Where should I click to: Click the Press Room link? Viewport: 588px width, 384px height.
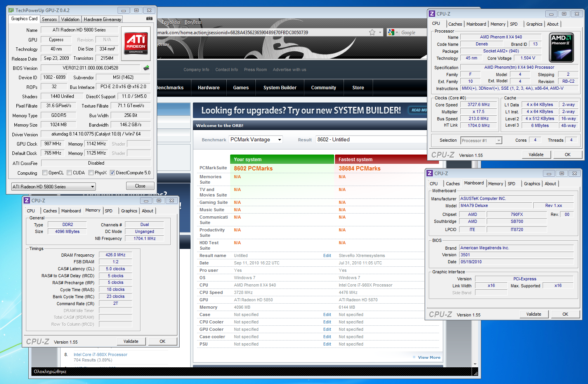coord(255,70)
